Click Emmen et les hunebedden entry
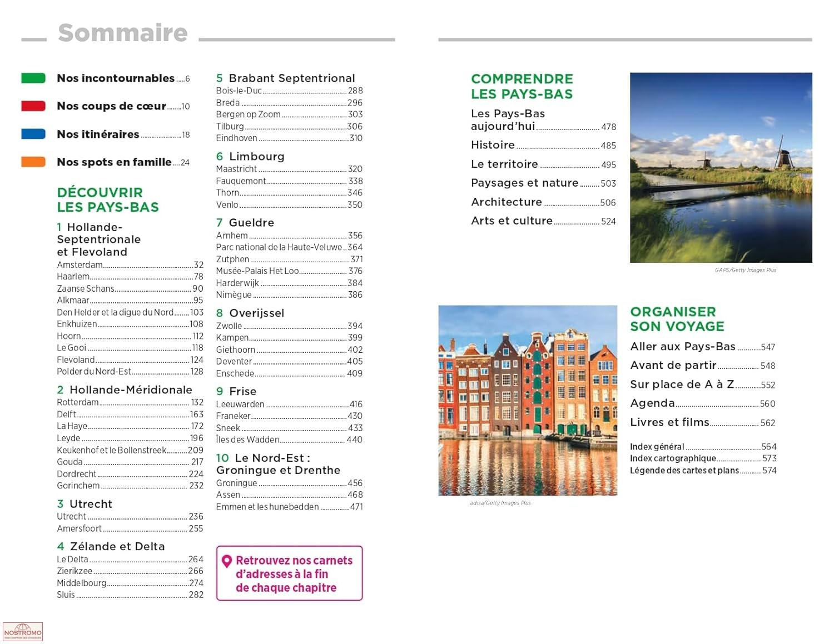Image resolution: width=834 pixels, height=644 pixels. [x=290, y=507]
